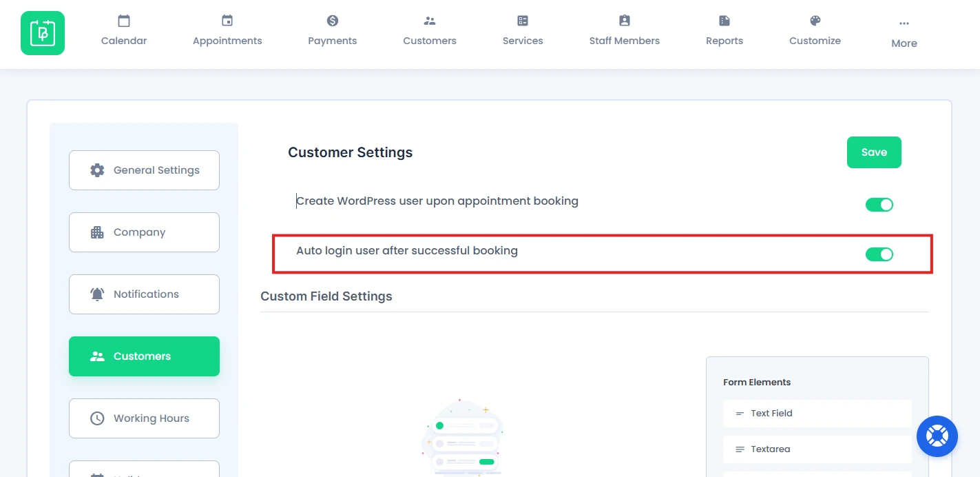The width and height of the screenshot is (980, 477).
Task: Click the Staff Members menu label
Action: coord(625,41)
